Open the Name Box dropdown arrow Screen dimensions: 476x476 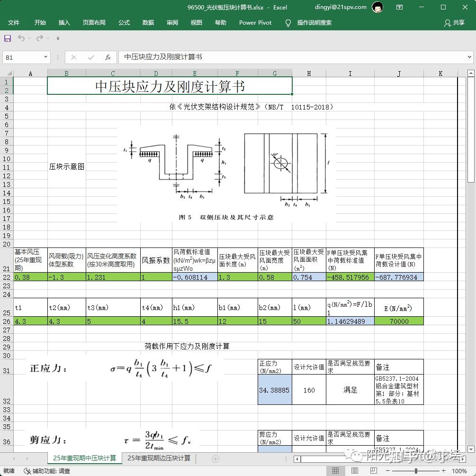46,57
